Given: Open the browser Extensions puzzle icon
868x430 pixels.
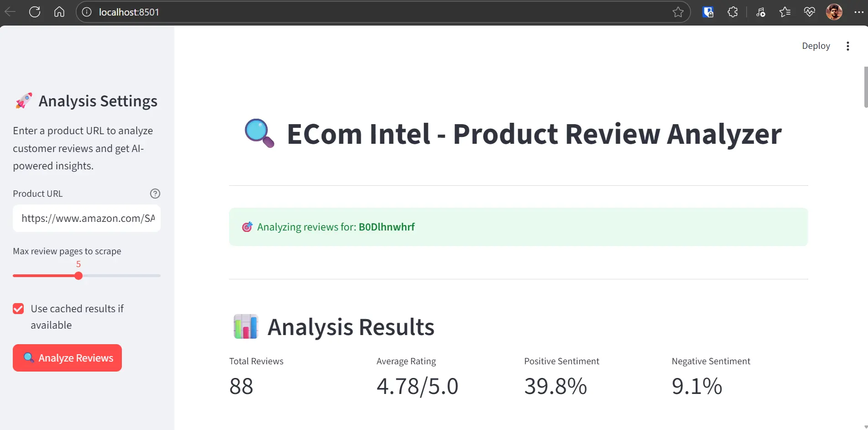Looking at the screenshot, I should click(732, 12).
